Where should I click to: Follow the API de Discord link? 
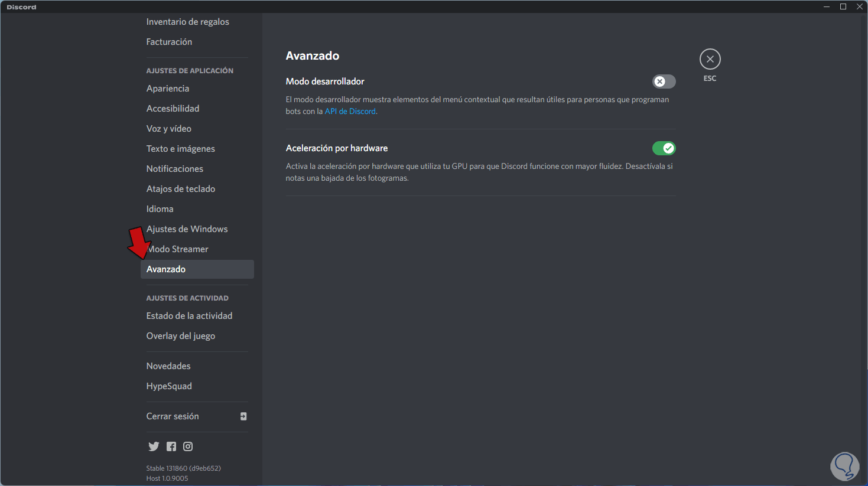[x=350, y=111]
